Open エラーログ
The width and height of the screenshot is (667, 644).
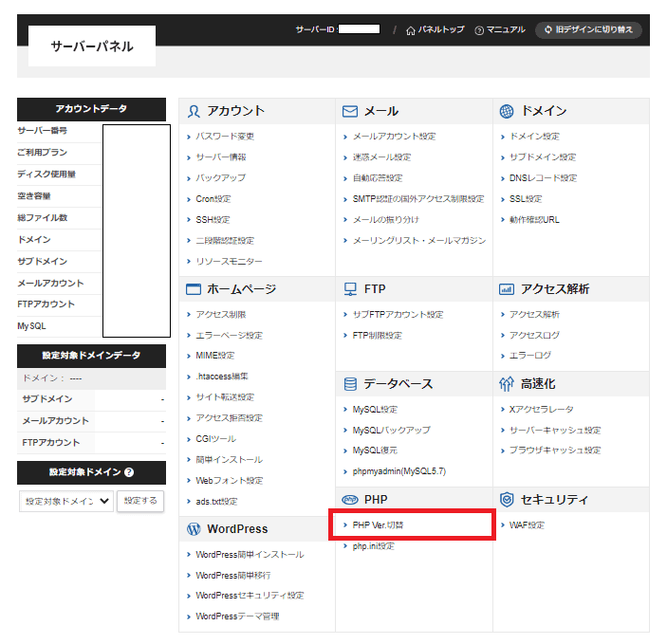[x=530, y=356]
